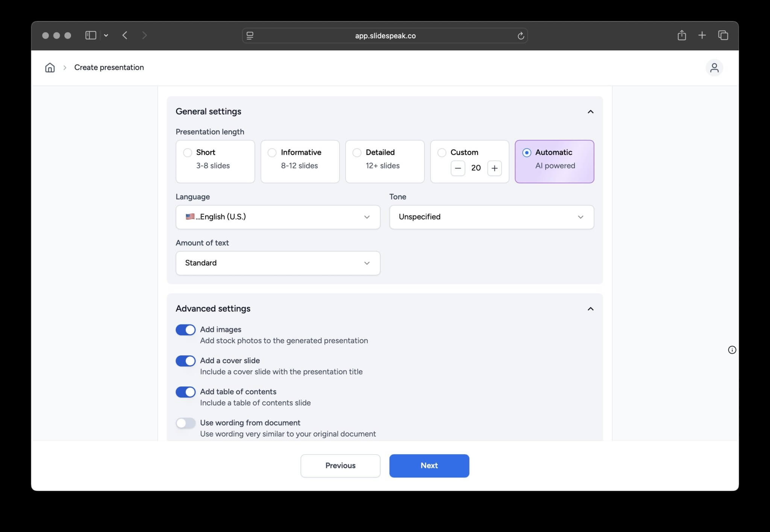Click the Previous button
This screenshot has width=770, height=532.
click(x=340, y=465)
